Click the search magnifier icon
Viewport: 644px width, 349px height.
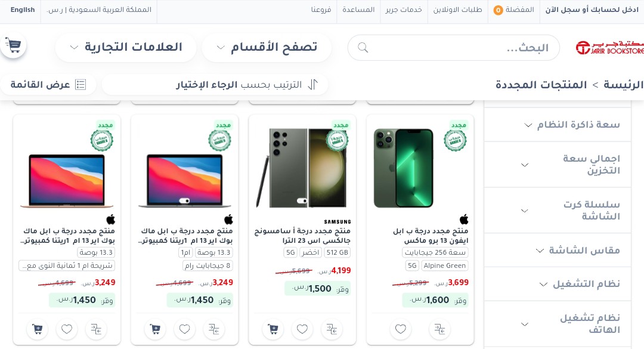(363, 48)
